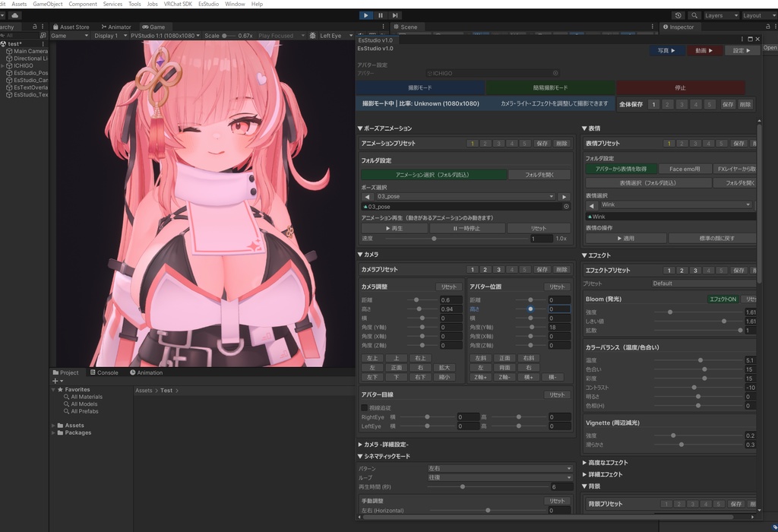Image resolution: width=778 pixels, height=532 pixels.
Task: Click the search magnifier icon in Unity's top toolbar
Action: click(693, 14)
